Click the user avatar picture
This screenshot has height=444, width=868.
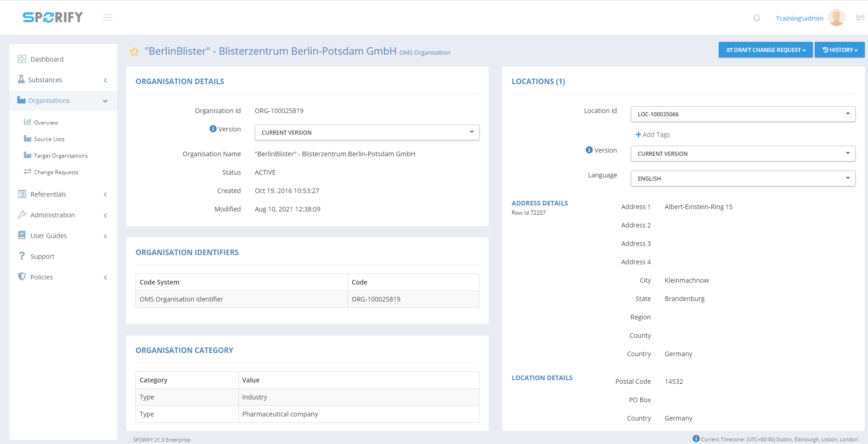click(836, 18)
